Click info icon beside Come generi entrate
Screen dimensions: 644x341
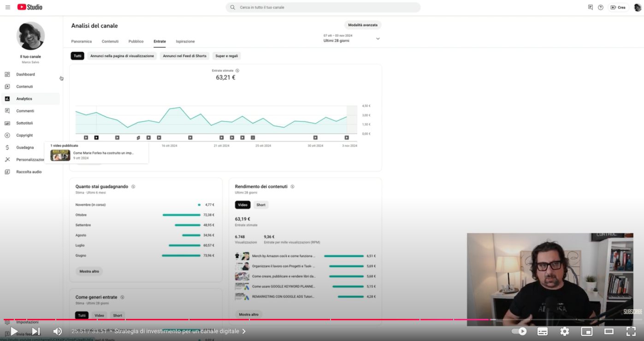tap(122, 297)
